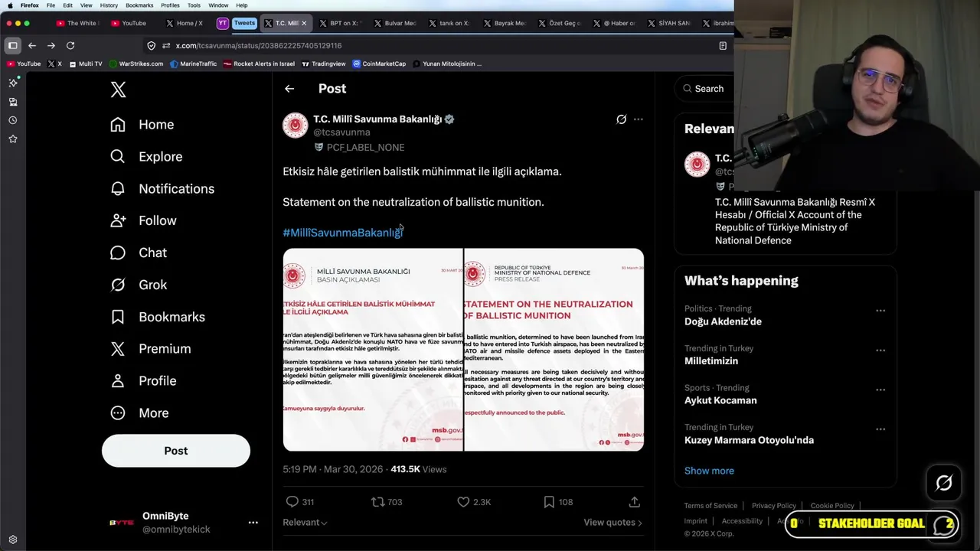This screenshot has width=980, height=551.
Task: Open Explore in the X sidebar
Action: pos(146,157)
